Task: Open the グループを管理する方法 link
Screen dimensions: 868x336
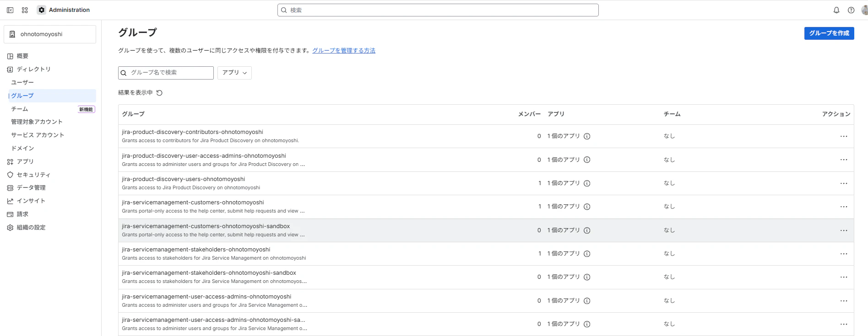Action: pos(344,51)
